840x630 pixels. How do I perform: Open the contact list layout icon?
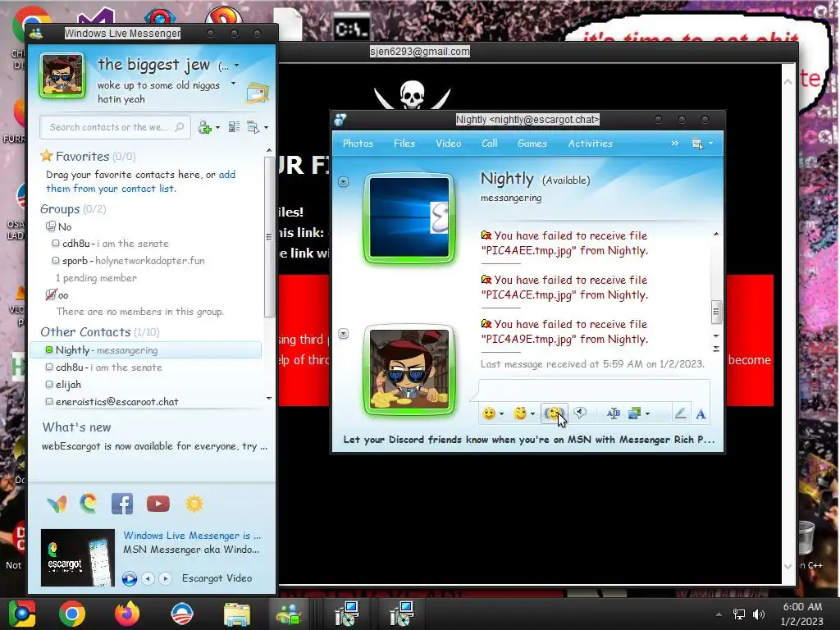click(x=234, y=127)
